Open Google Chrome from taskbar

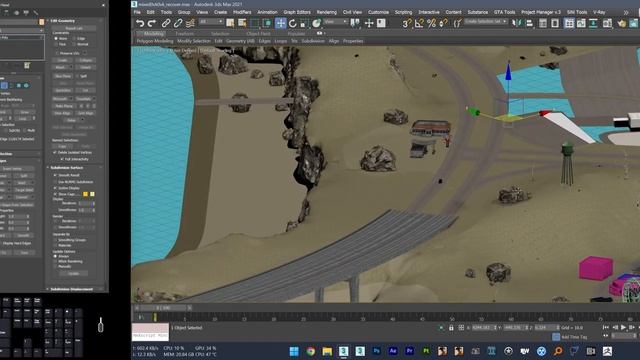pyautogui.click(x=311, y=351)
